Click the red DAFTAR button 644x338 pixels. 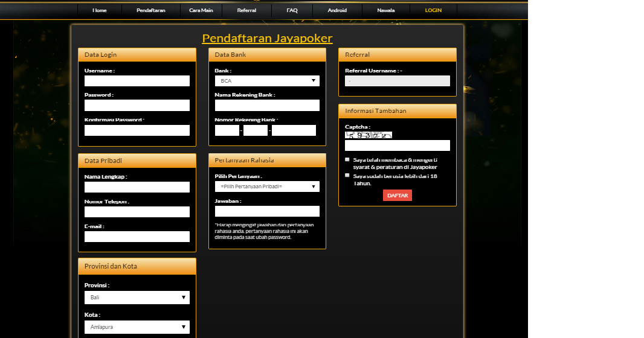pyautogui.click(x=398, y=195)
